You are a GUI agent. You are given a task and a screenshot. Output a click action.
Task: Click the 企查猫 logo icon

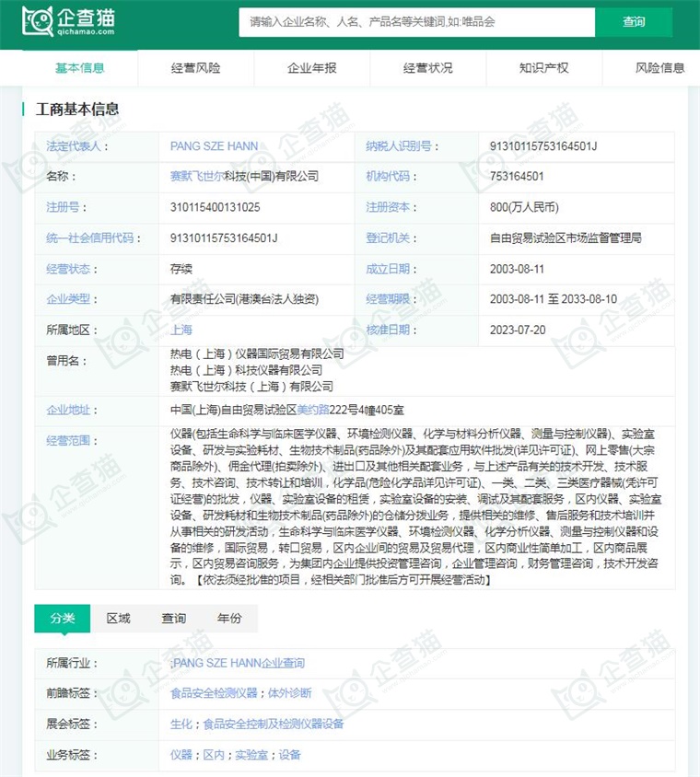pyautogui.click(x=68, y=21)
